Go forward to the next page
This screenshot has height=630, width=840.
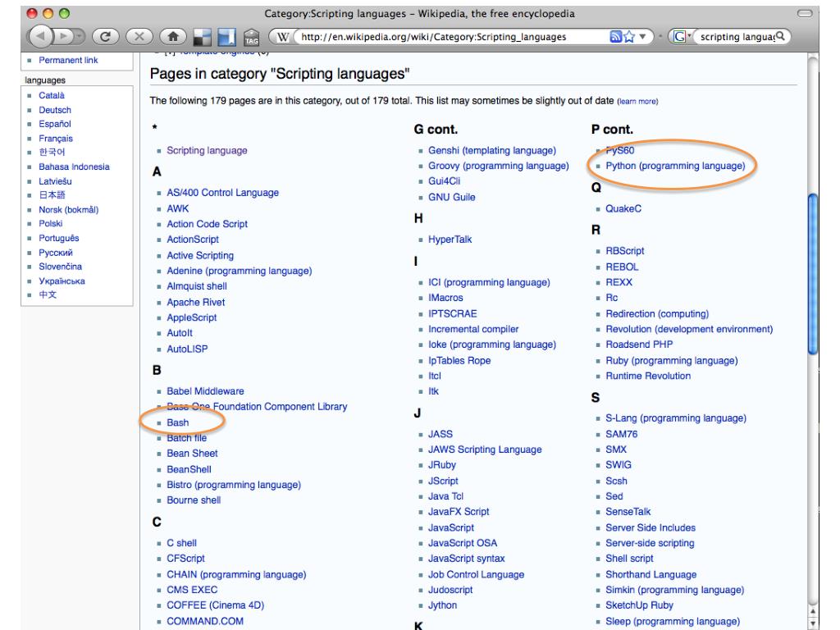point(64,36)
